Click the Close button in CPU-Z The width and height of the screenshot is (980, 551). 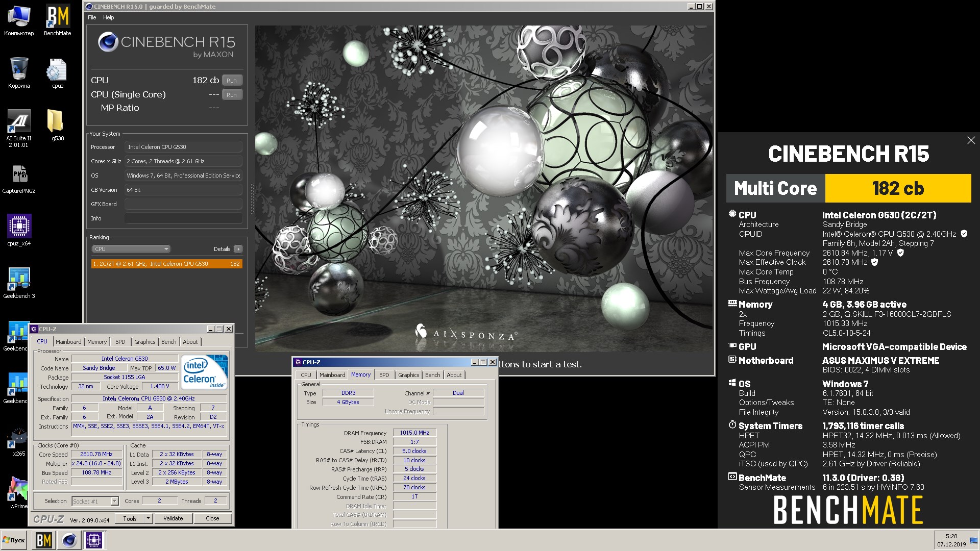(x=212, y=518)
